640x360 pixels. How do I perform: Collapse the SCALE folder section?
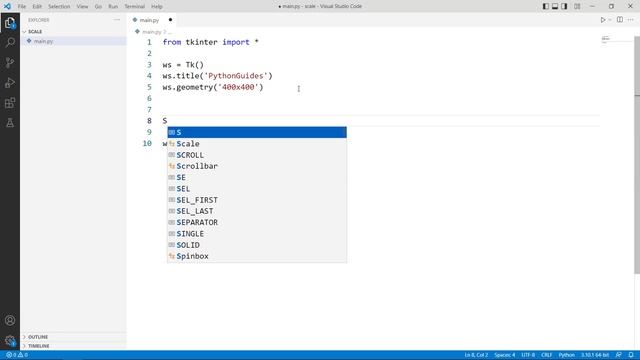click(73, 31)
